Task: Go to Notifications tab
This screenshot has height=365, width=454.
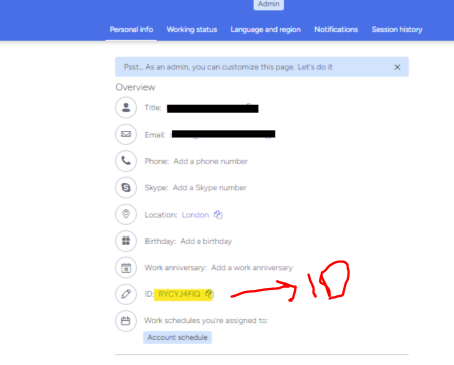Action: pyautogui.click(x=336, y=29)
